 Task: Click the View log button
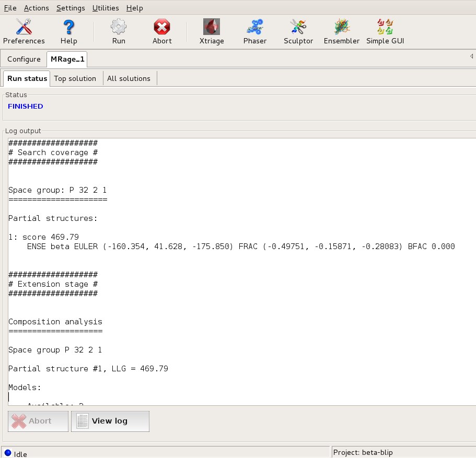[110, 421]
